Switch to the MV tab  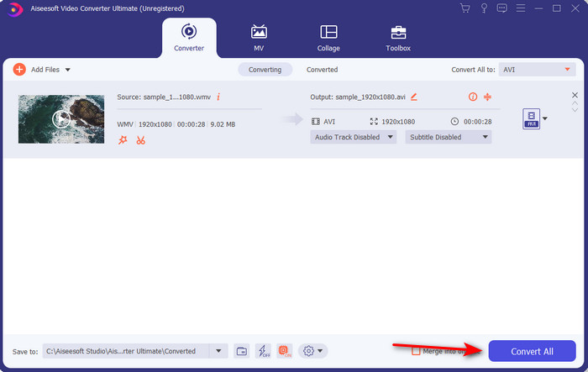[x=259, y=38]
